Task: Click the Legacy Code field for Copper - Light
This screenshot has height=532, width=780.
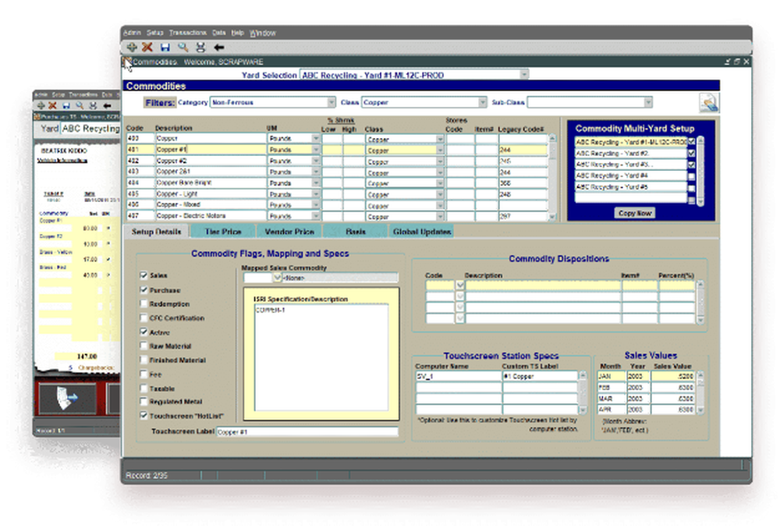Action: tap(523, 194)
